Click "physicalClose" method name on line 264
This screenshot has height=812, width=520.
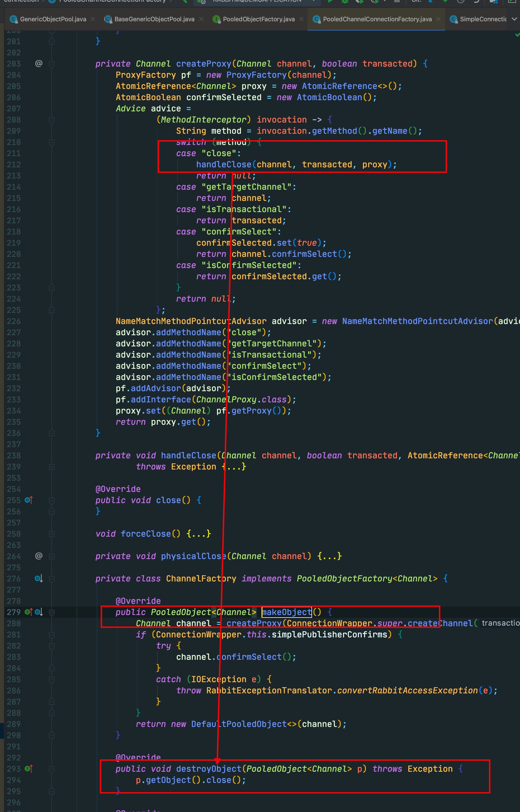(193, 556)
